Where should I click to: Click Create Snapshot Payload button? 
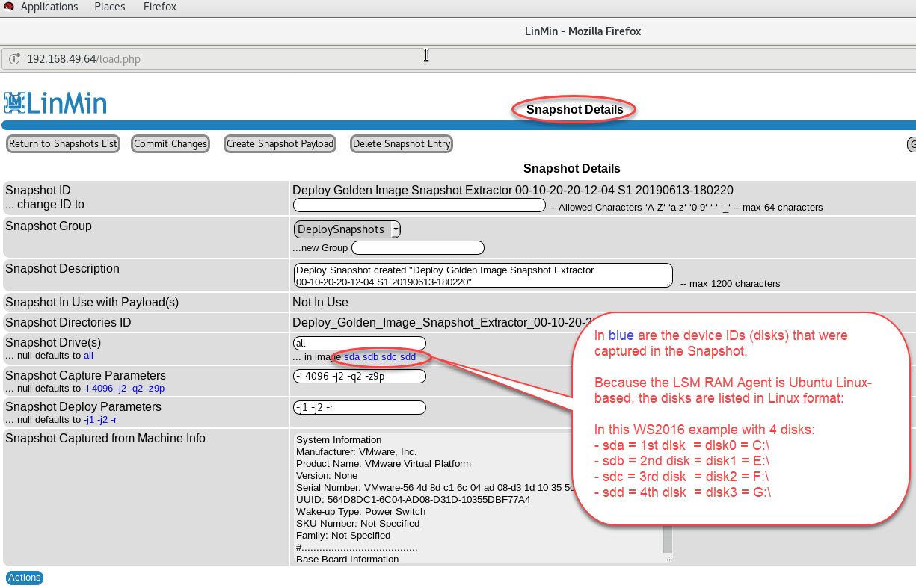point(280,144)
